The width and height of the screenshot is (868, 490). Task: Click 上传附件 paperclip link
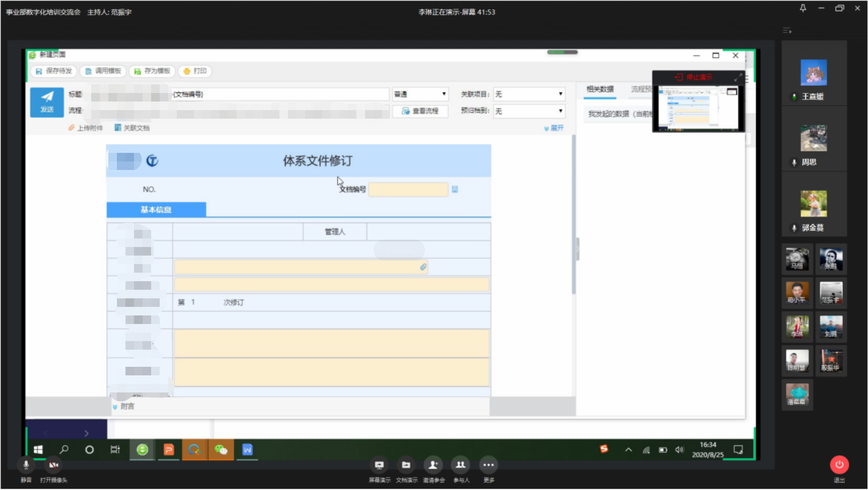coord(86,128)
